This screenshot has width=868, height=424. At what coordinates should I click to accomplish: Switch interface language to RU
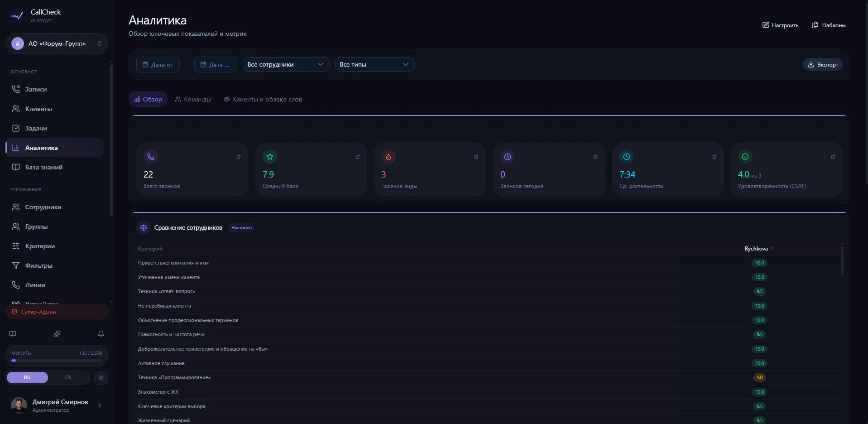(27, 377)
